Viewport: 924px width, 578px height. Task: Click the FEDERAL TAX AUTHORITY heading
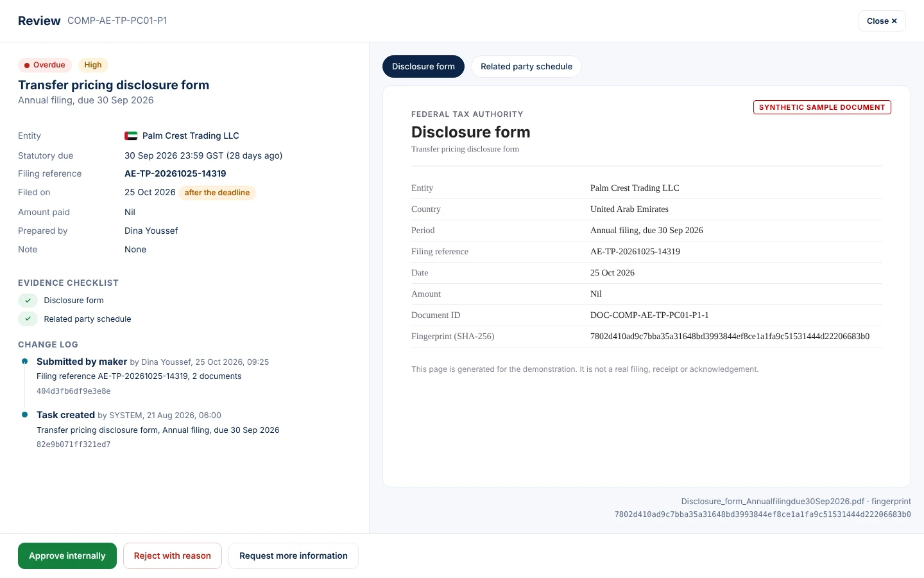click(x=467, y=114)
